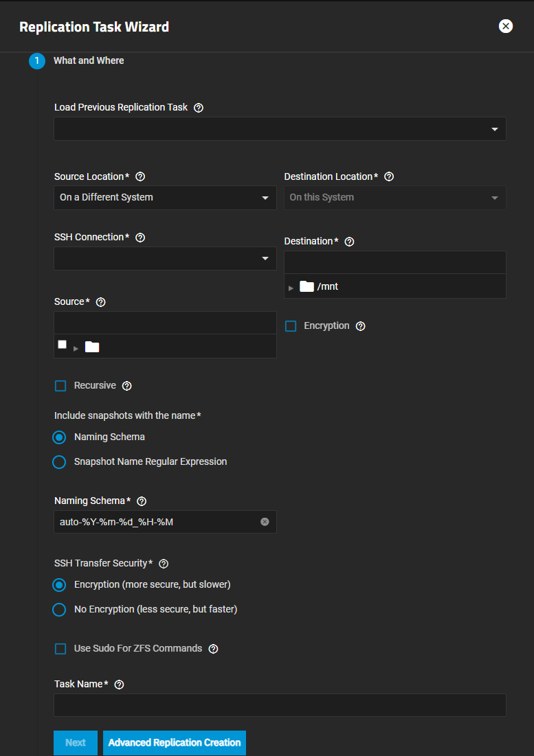The image size is (534, 756).
Task: Click the Destination field help icon
Action: point(349,242)
